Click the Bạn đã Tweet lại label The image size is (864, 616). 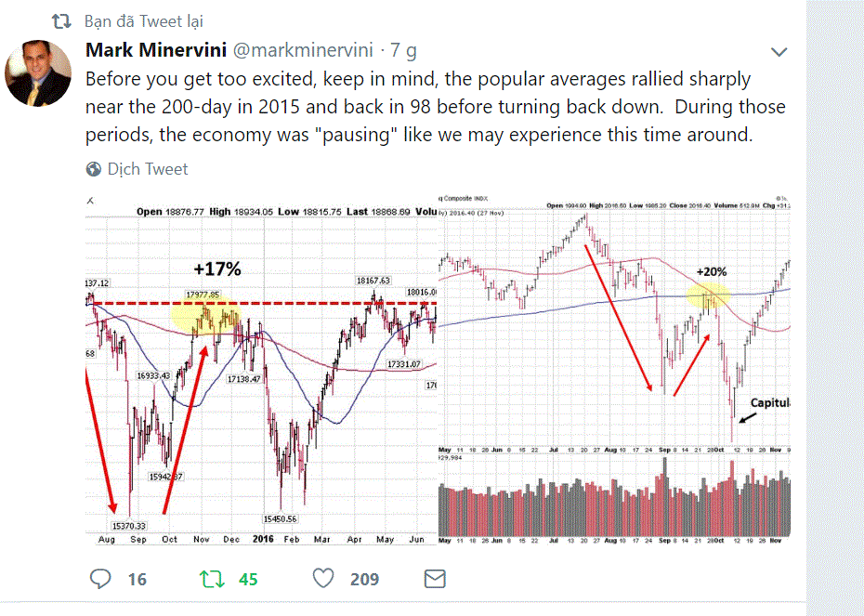point(143,20)
